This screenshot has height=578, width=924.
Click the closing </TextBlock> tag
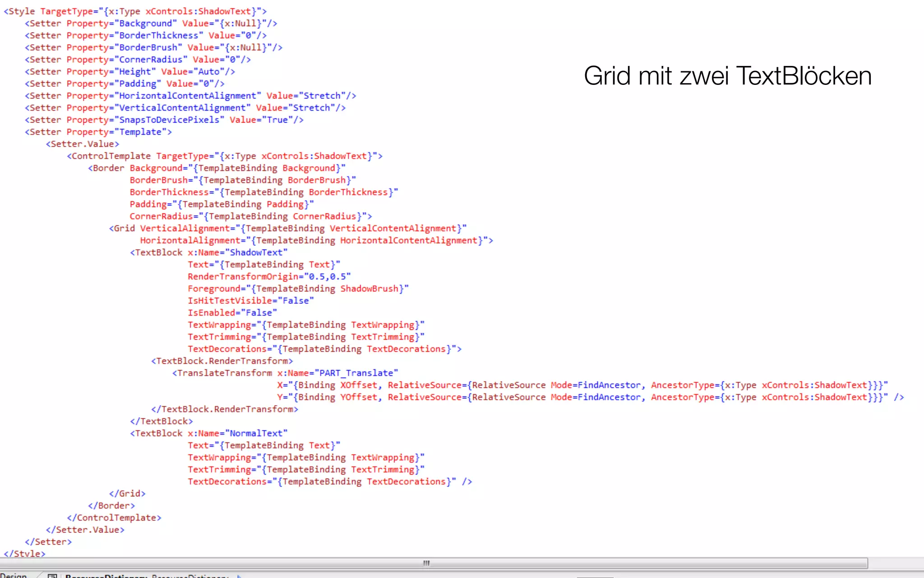tap(162, 421)
